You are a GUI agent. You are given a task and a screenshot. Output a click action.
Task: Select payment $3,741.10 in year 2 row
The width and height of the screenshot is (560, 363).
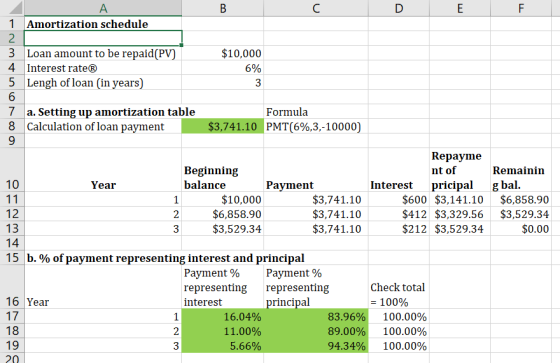316,214
